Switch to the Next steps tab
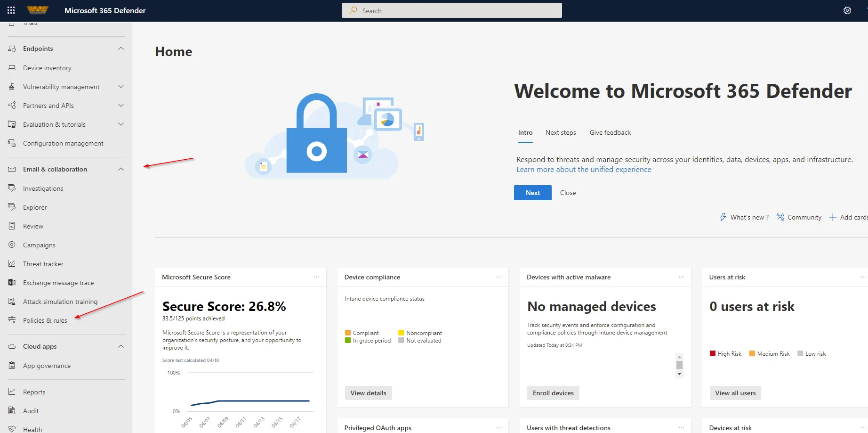This screenshot has width=868, height=433. click(561, 133)
